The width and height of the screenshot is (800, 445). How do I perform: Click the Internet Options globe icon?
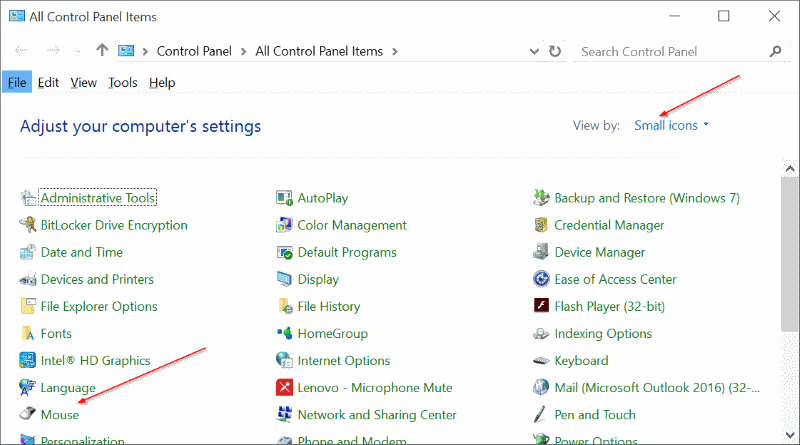[x=284, y=361]
